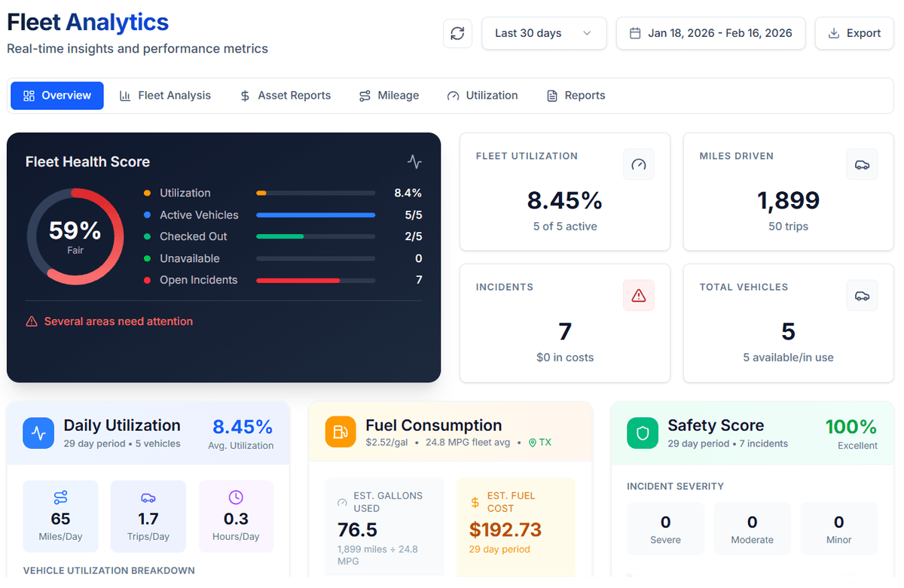The width and height of the screenshot is (904, 588).
Task: Click the Export button
Action: click(x=854, y=33)
